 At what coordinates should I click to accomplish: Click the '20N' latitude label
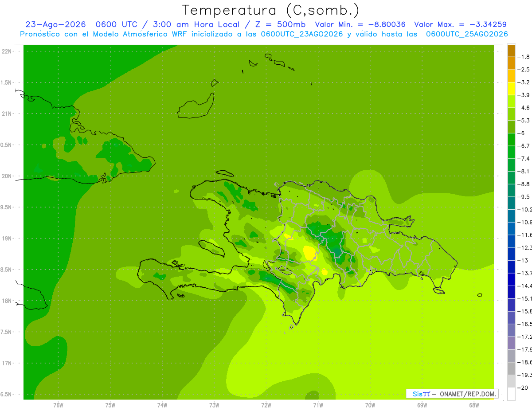coord(7,176)
